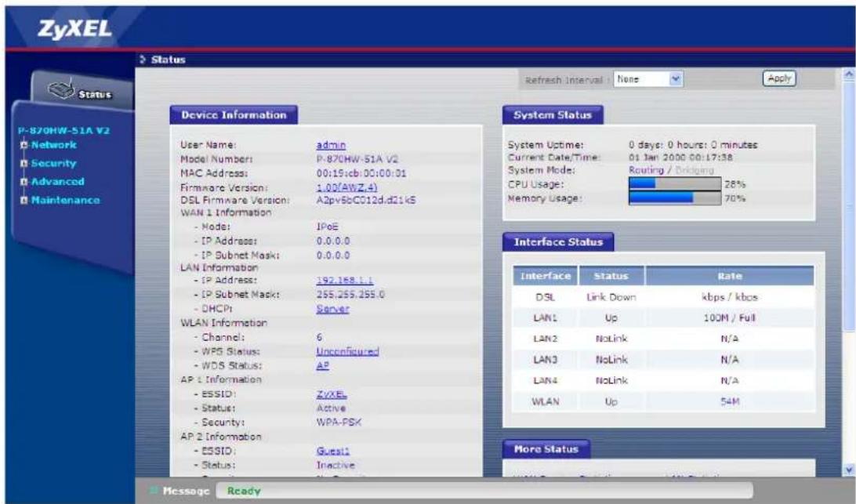Click the LAN IP address 192.168.1.1 link
Image resolution: width=856 pixels, height=504 pixels.
point(344,280)
